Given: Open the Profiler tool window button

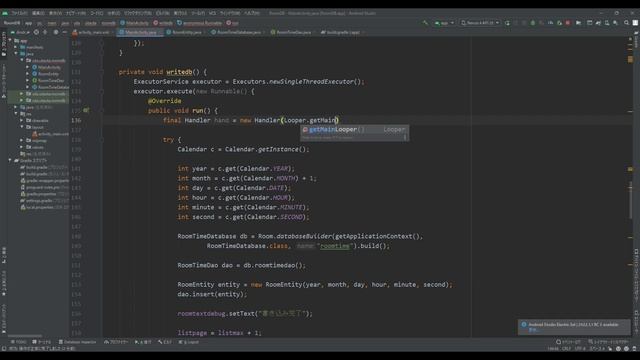Looking at the screenshot, I should click(116, 342).
